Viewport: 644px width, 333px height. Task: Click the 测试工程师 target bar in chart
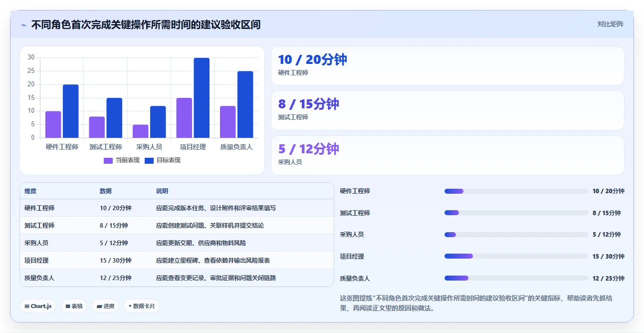tap(114, 118)
